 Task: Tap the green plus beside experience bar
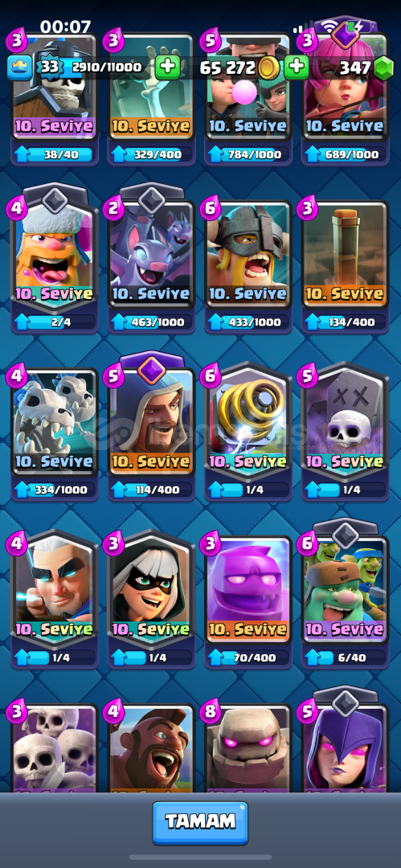(166, 68)
